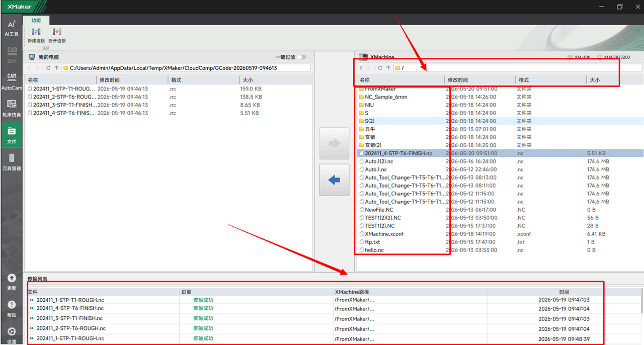
Task: Open the NC_Sample_6mm folder
Action: (x=386, y=97)
